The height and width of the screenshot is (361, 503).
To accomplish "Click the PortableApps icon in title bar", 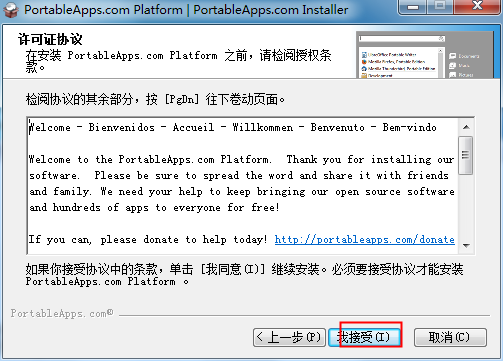I will point(11,10).
